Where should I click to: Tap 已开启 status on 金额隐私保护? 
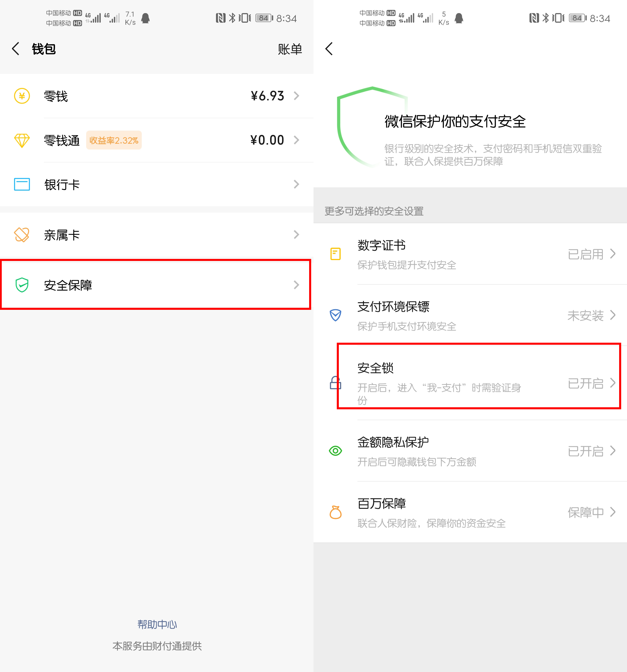[585, 451]
